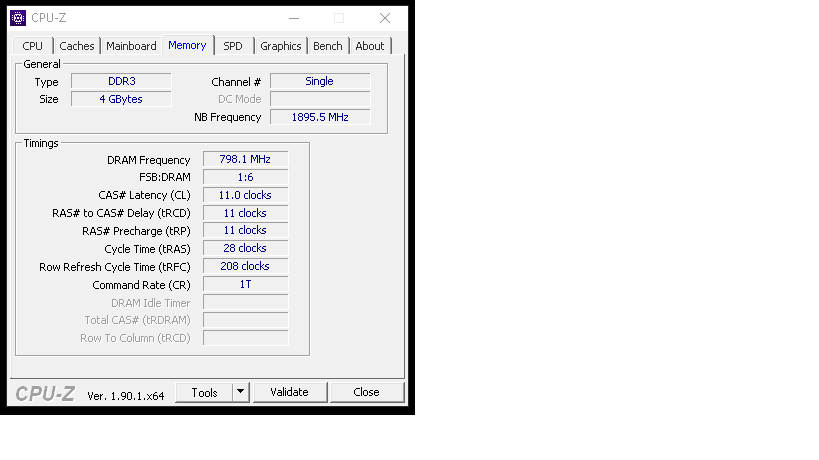The image size is (819, 460).
Task: Close CPU-Z with the title bar X
Action: coord(385,18)
